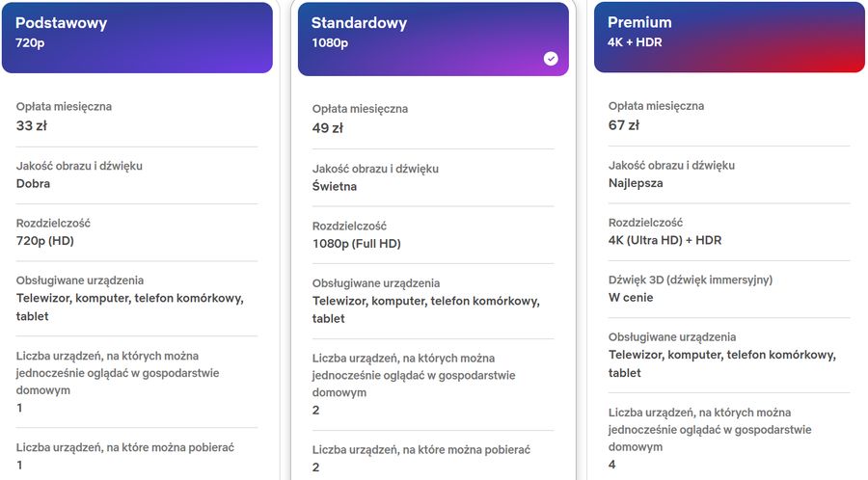Viewport: 868px width, 480px height.
Task: Choose the Standardowy 1080p plan header
Action: click(433, 40)
